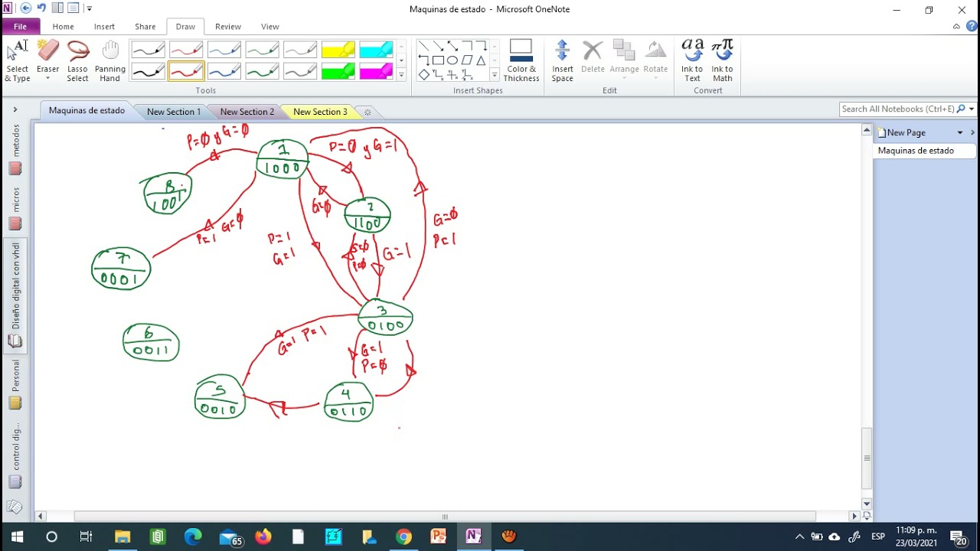Insert a triangle shape

tap(481, 60)
